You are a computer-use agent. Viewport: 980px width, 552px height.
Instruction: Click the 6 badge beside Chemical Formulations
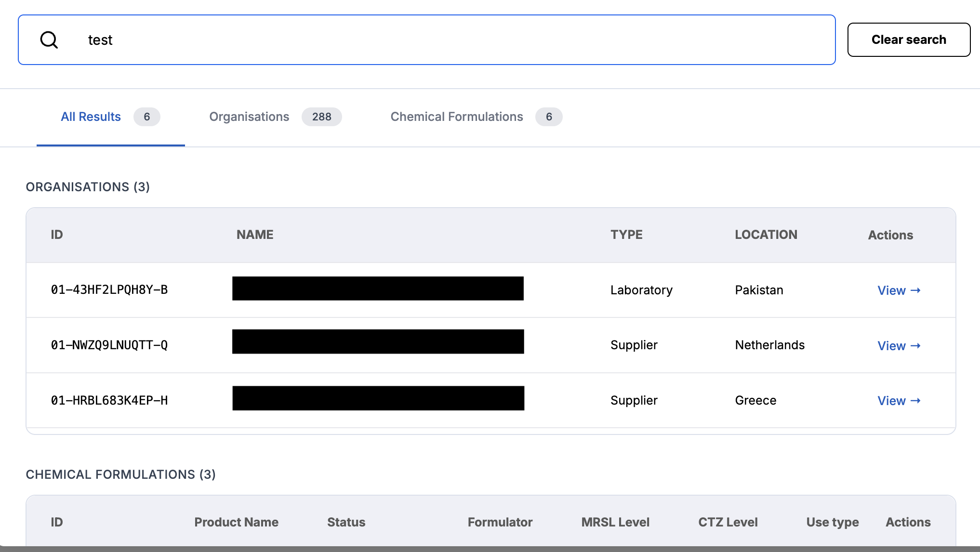coord(549,117)
